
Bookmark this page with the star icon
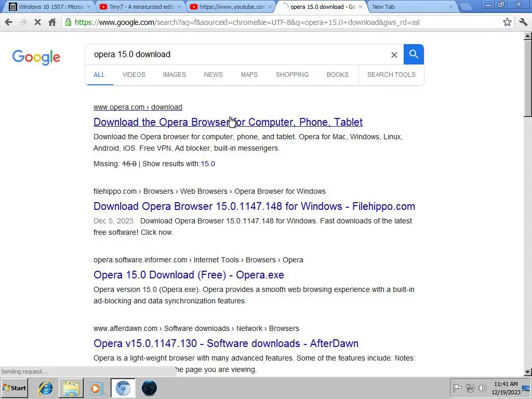[507, 22]
